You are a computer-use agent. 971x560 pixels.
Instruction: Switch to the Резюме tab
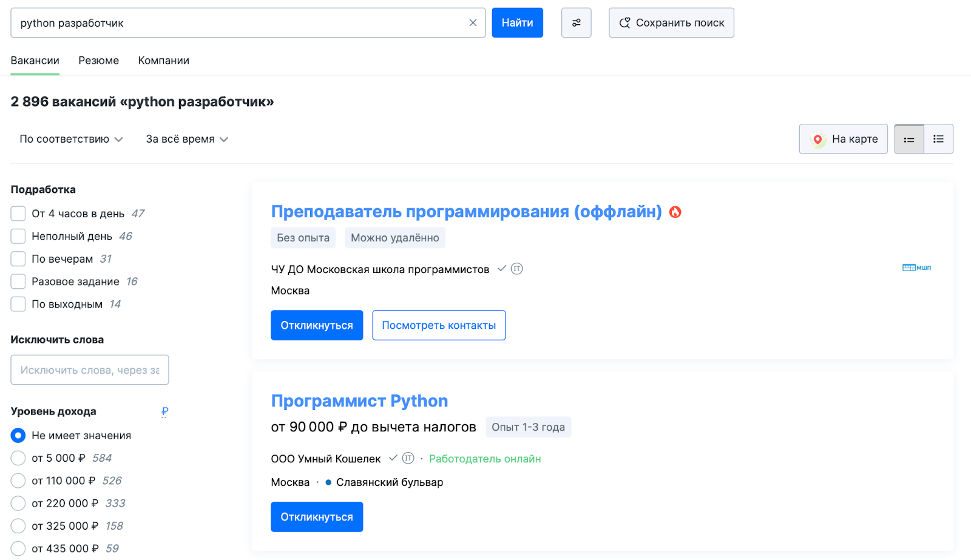pos(98,60)
